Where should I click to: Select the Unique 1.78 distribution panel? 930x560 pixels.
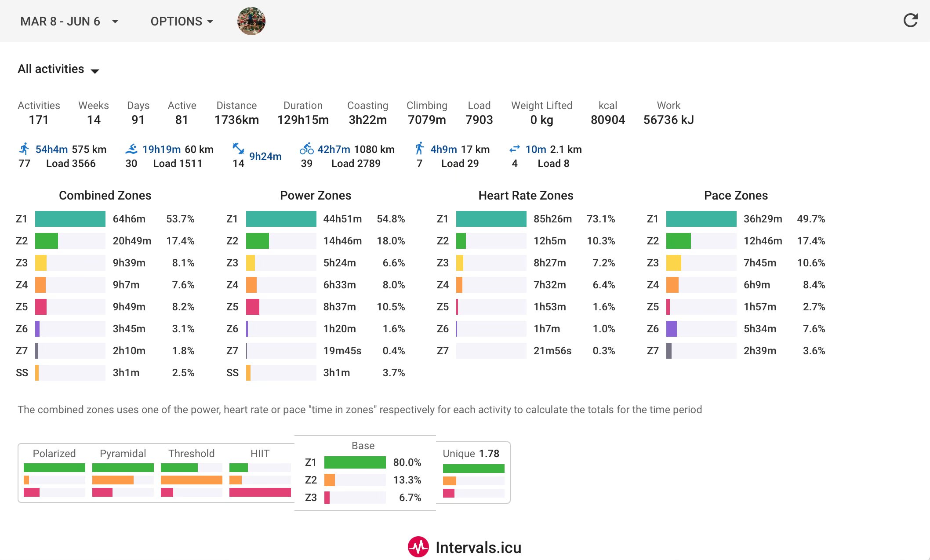pyautogui.click(x=473, y=473)
